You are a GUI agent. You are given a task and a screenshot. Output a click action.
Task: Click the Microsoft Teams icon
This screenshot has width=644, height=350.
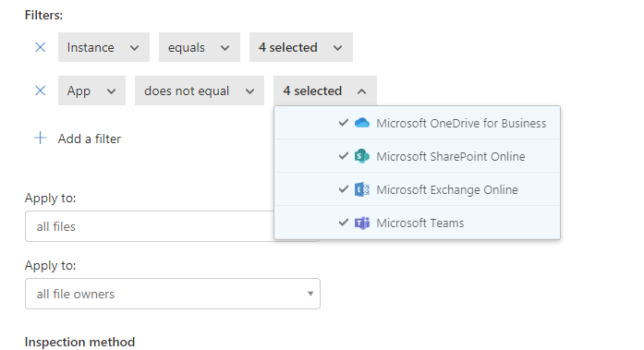click(x=362, y=223)
